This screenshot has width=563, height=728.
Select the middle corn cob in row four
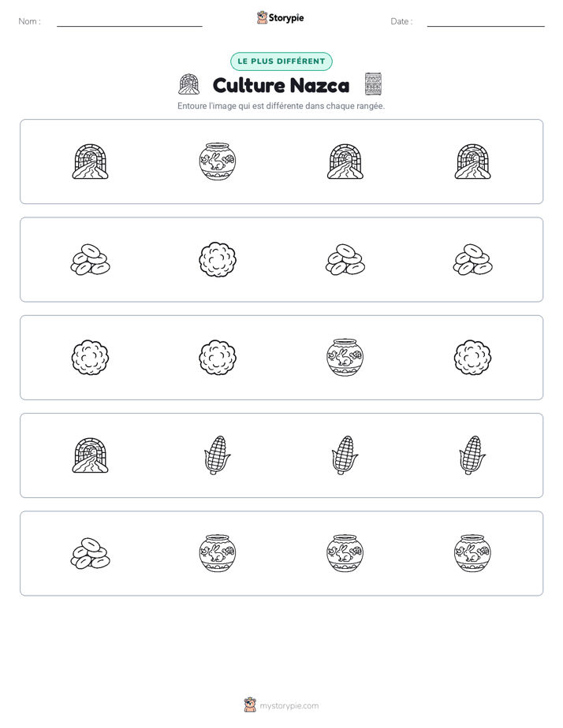pos(345,455)
